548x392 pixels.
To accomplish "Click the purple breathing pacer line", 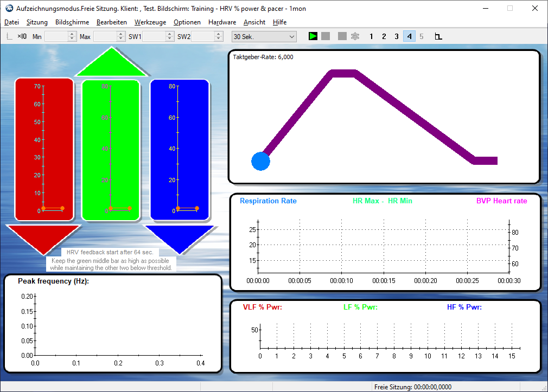I will 414,118.
